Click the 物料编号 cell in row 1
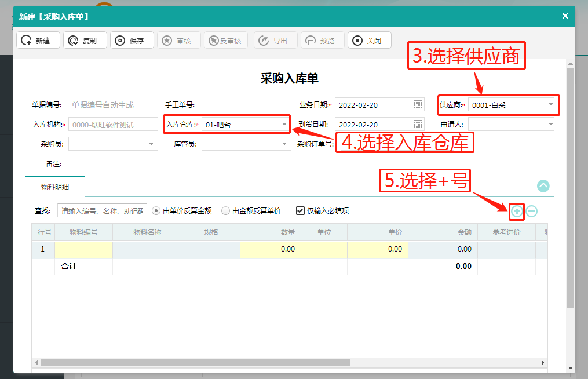This screenshot has width=588, height=379. 83,250
